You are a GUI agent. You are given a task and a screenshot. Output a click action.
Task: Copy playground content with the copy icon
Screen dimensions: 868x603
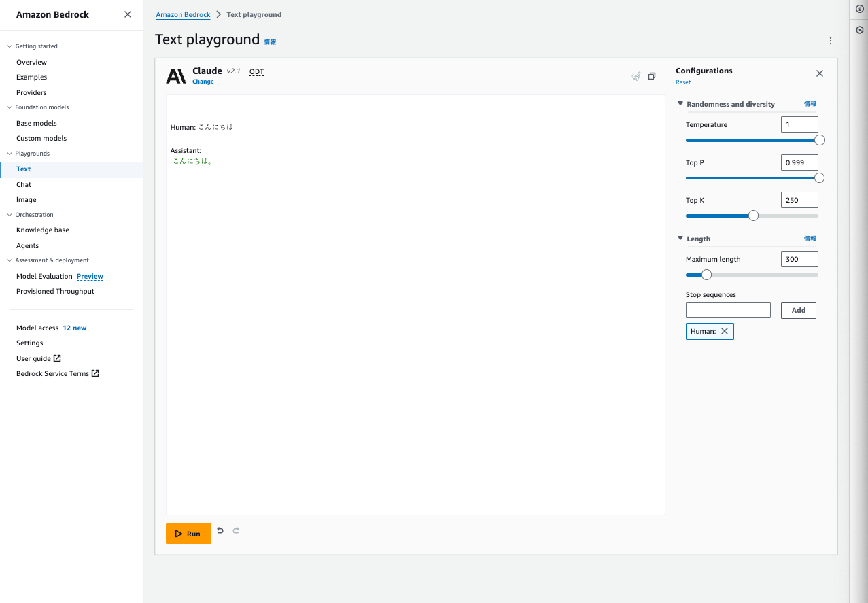[652, 76]
